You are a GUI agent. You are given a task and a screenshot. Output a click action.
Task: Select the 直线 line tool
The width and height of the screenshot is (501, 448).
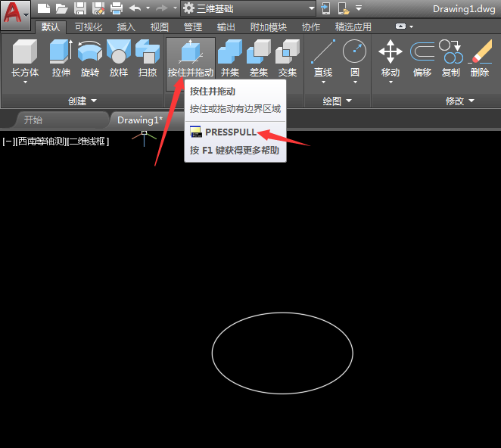[323, 58]
